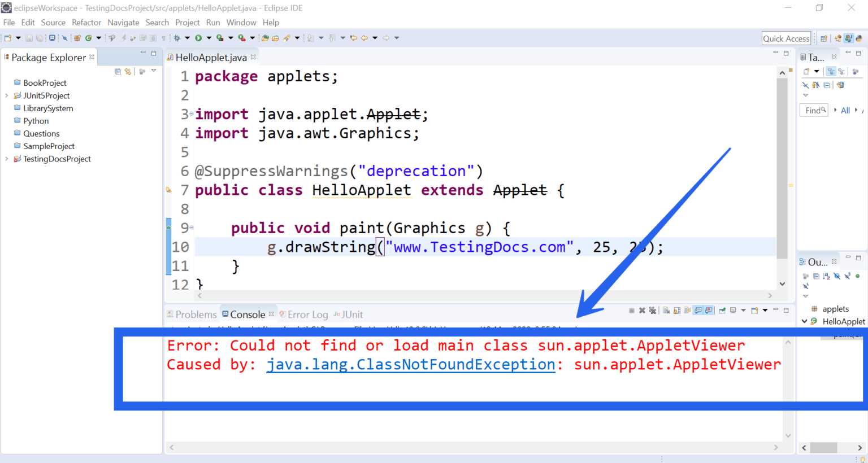Click the Quick Access button

tap(786, 38)
